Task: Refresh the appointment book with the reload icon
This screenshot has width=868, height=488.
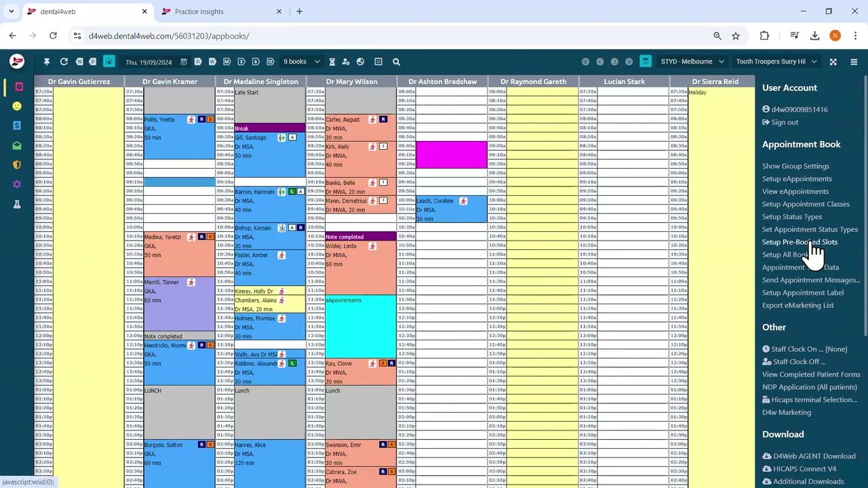Action: (x=64, y=62)
